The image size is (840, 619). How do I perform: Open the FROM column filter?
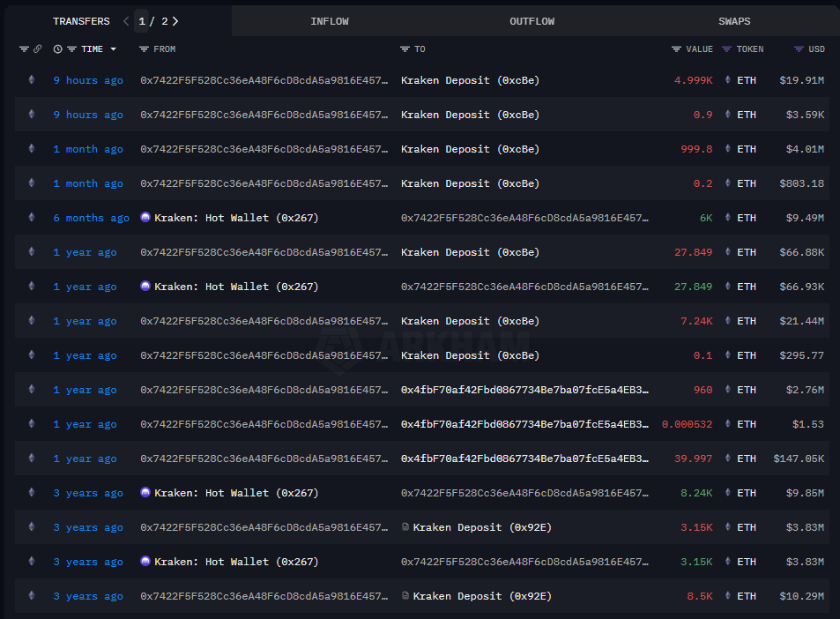[145, 49]
